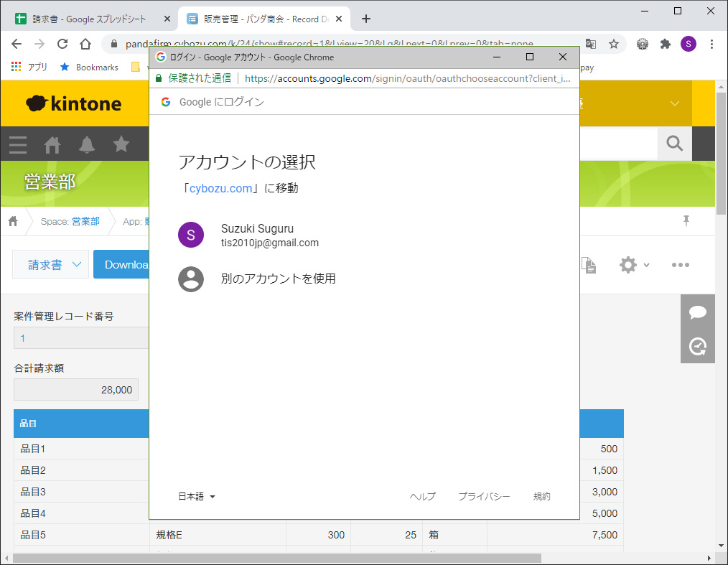Open the kintone hamburger menu
The height and width of the screenshot is (565, 728).
coord(18,144)
